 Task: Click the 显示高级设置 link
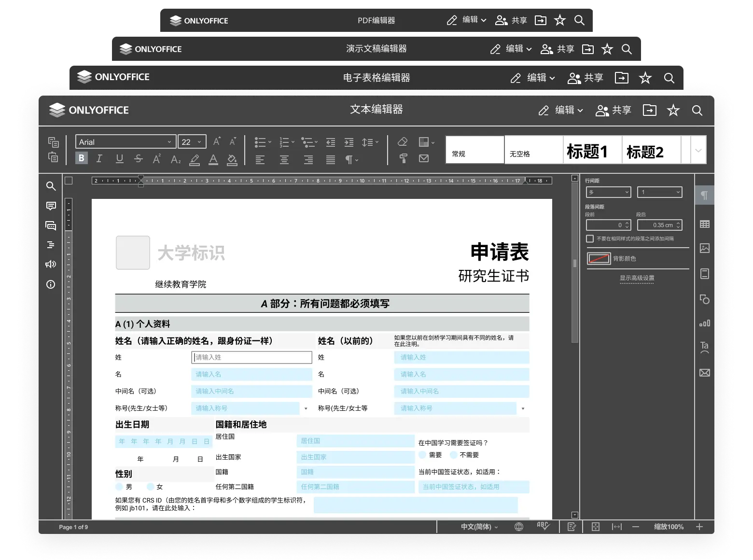(x=637, y=278)
